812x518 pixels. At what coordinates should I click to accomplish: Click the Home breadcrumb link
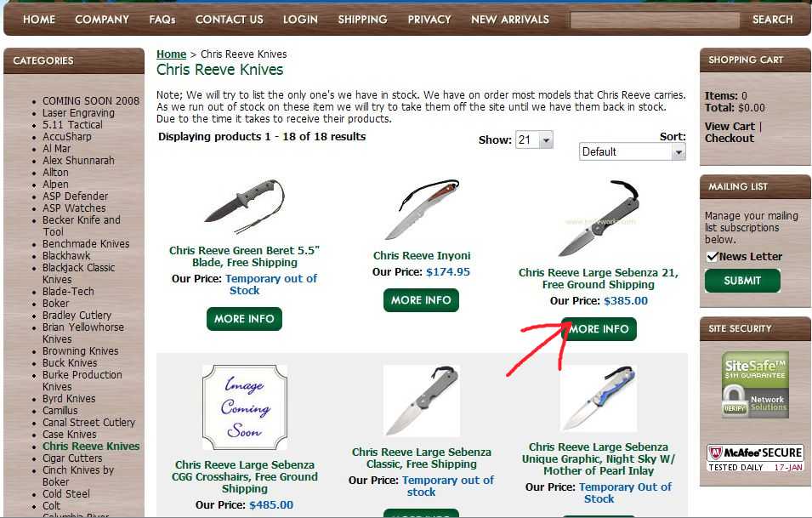[171, 54]
